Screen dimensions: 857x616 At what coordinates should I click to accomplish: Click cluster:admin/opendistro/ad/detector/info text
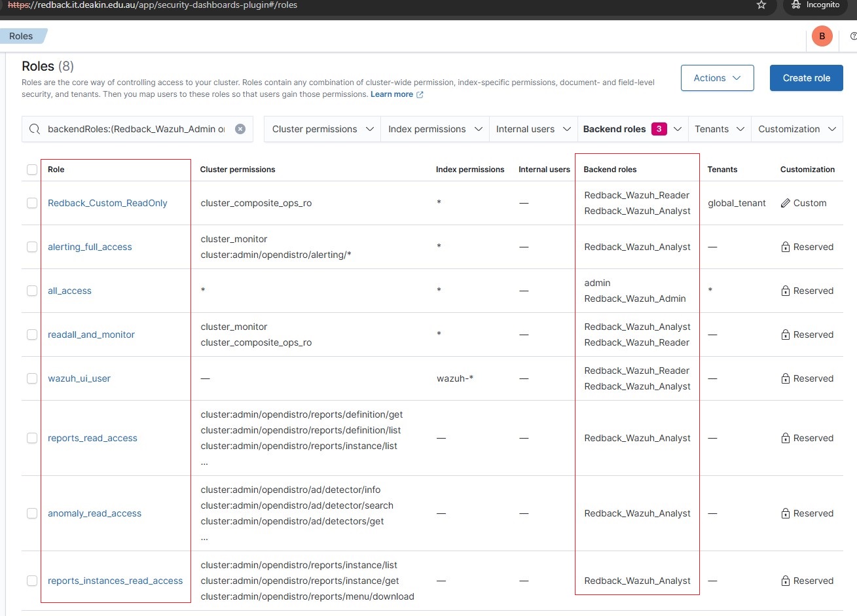290,490
